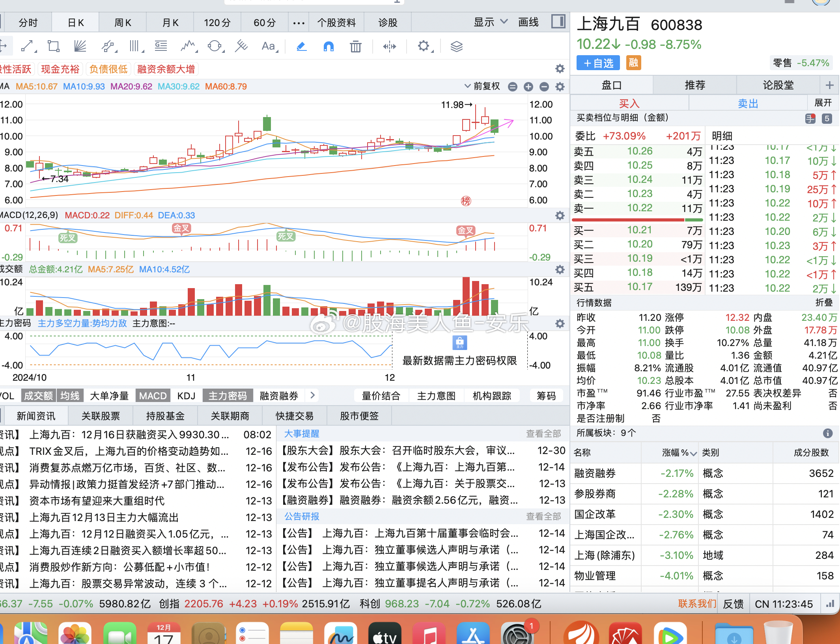Image resolution: width=840 pixels, height=644 pixels.
Task: Select the price label list tool
Action: click(161, 47)
